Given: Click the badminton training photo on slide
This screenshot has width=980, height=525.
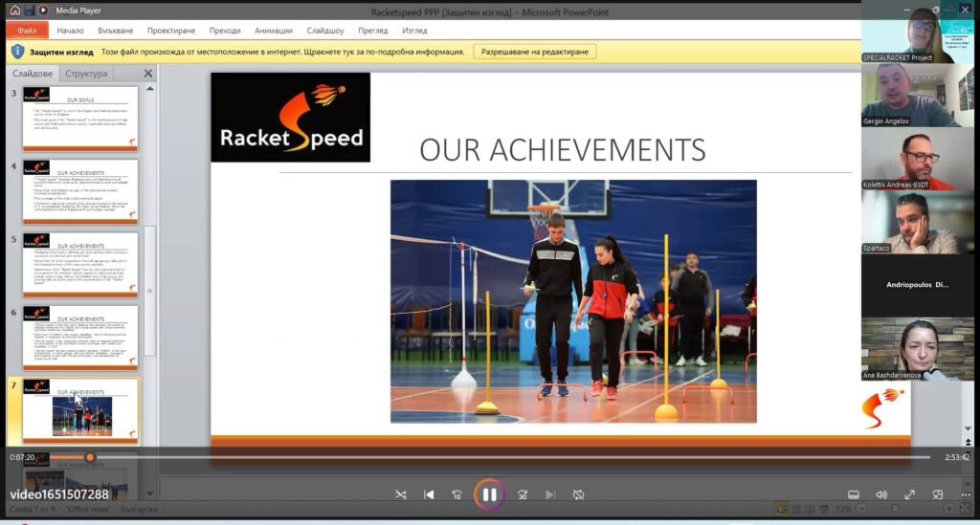Looking at the screenshot, I should [573, 301].
